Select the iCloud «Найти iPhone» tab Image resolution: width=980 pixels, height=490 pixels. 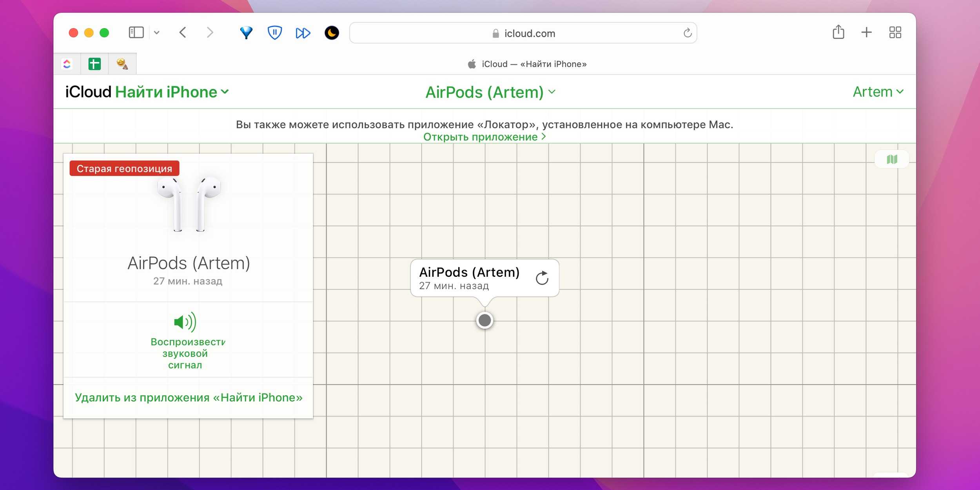[526, 64]
